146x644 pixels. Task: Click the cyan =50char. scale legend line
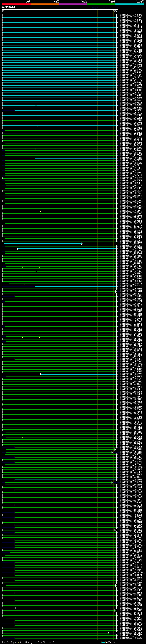tap(104, 642)
